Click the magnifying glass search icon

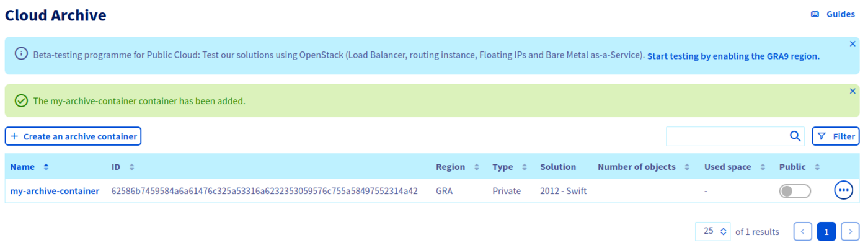(795, 136)
